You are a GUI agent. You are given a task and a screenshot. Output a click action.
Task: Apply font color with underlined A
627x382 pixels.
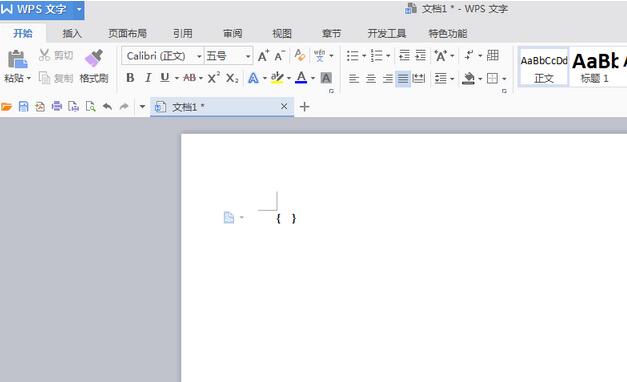point(301,78)
